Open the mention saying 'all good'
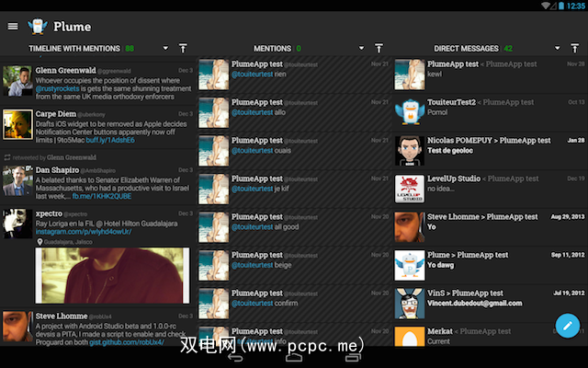 click(x=294, y=227)
